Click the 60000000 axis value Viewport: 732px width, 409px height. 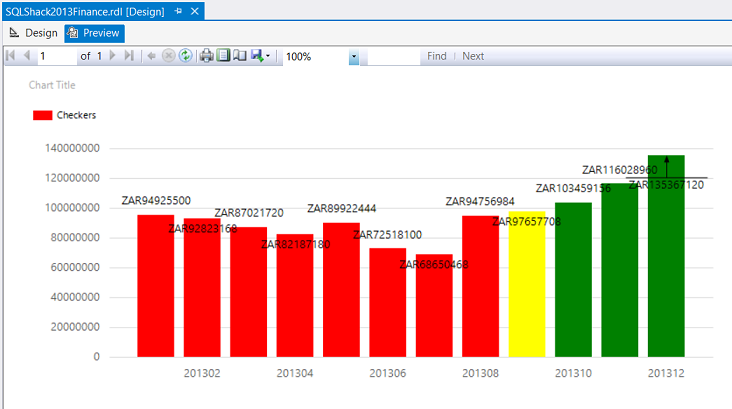click(75, 267)
